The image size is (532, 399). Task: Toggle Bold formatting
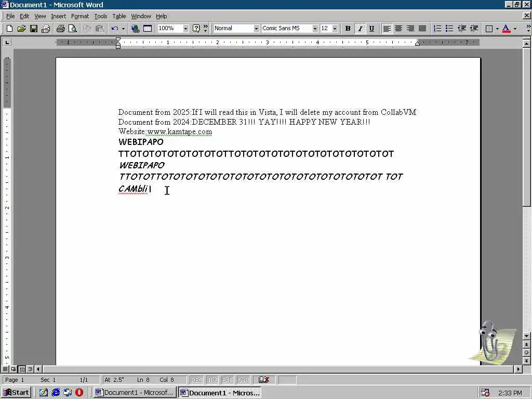348,29
